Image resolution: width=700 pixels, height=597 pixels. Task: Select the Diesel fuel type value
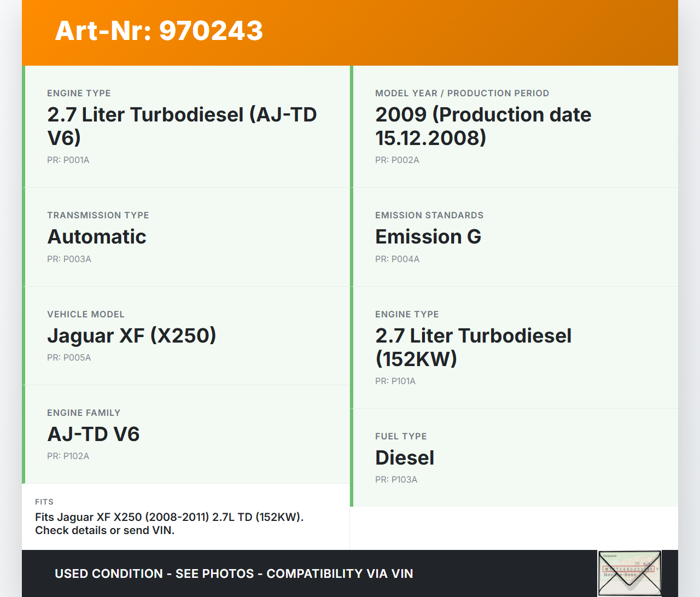click(x=405, y=457)
